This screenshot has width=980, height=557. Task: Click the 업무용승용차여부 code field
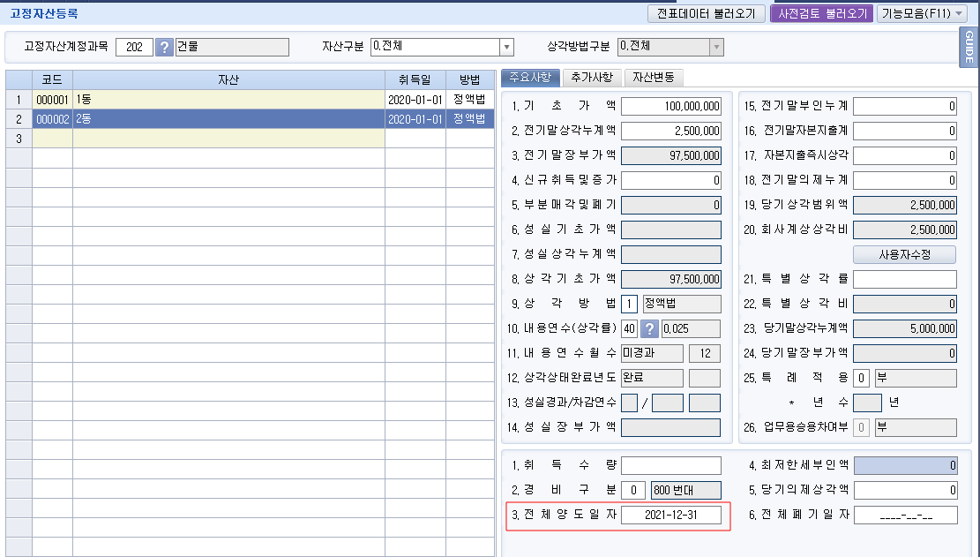[x=861, y=427]
